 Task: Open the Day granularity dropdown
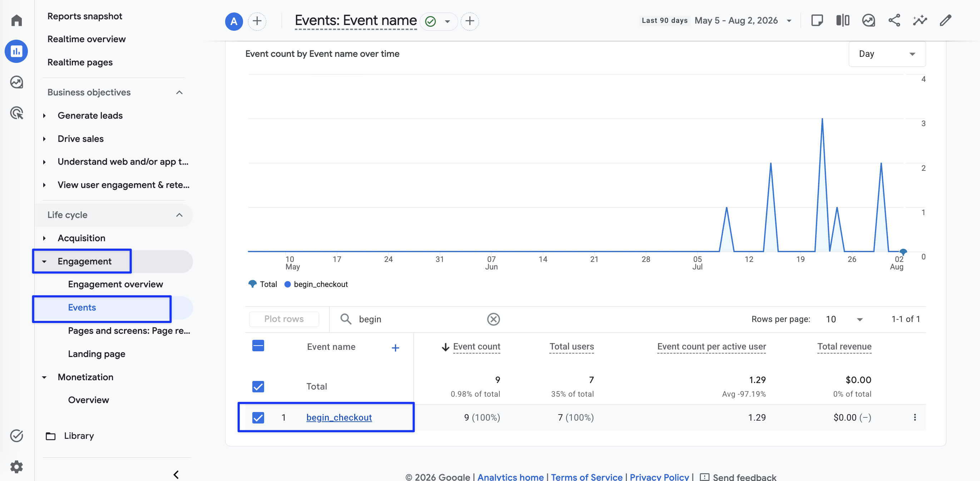click(x=887, y=54)
